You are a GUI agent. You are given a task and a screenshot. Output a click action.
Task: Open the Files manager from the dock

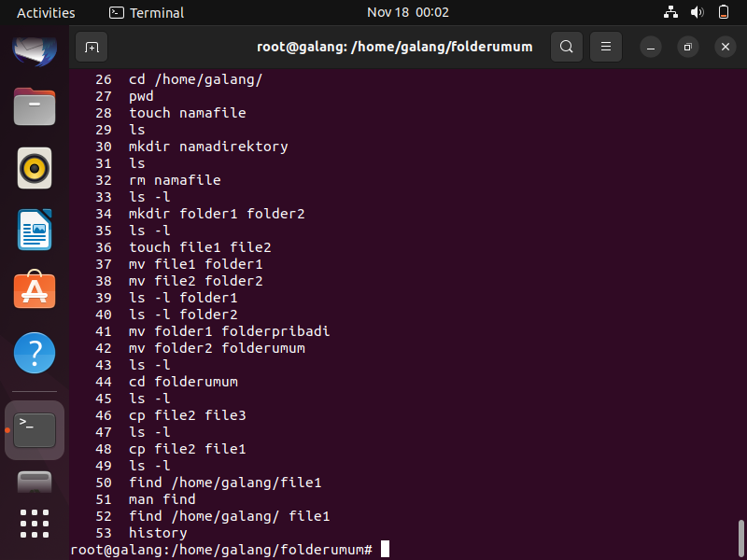(35, 106)
